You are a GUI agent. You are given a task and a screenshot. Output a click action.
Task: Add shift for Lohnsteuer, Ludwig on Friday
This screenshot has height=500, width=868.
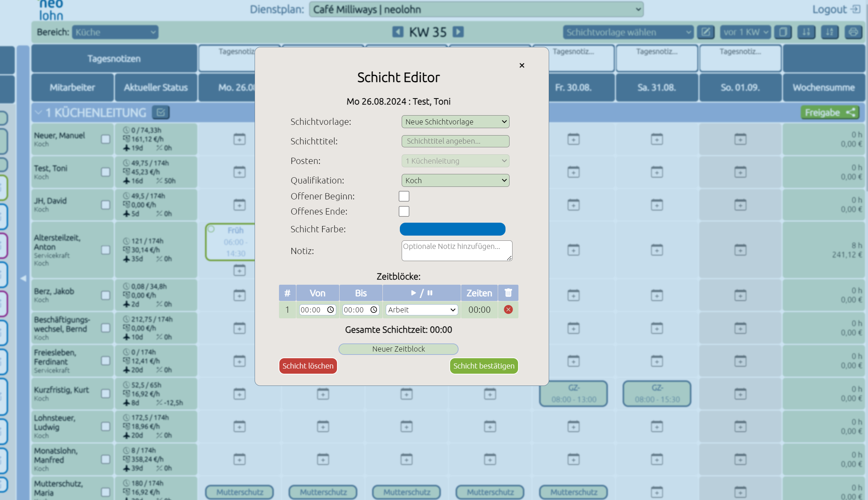pyautogui.click(x=573, y=427)
